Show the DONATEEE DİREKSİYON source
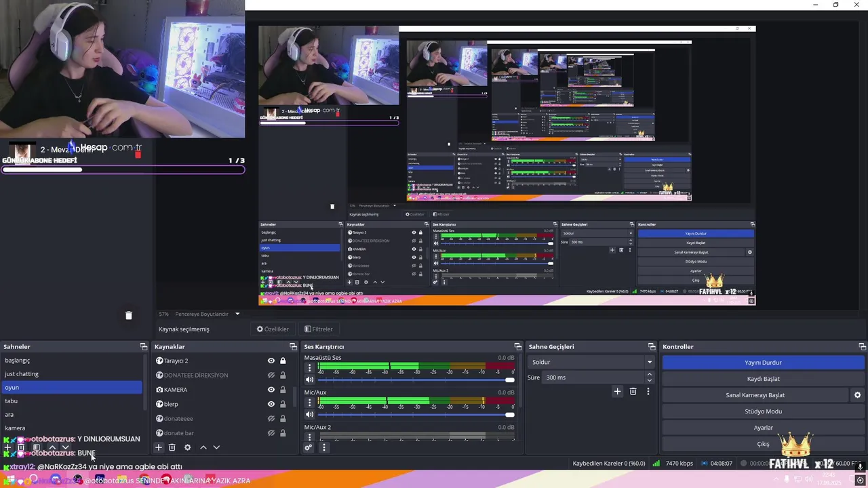Screen dimensions: 868x488 (271, 375)
